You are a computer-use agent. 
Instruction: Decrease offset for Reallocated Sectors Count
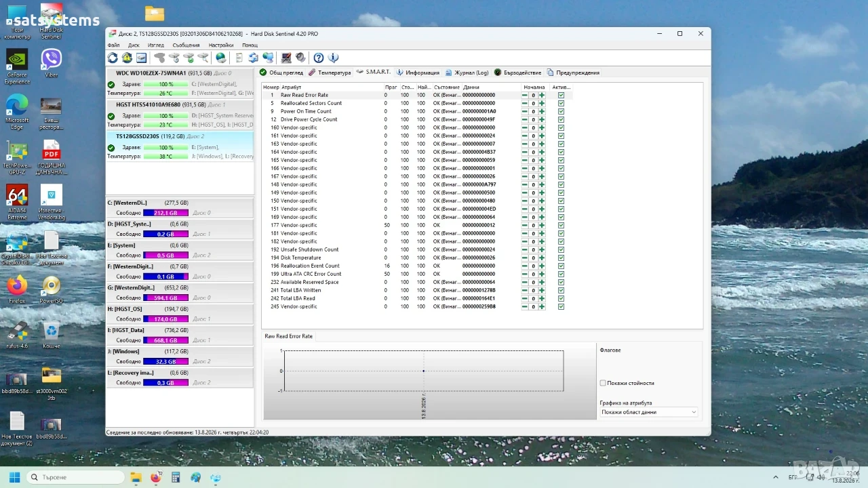(x=524, y=103)
